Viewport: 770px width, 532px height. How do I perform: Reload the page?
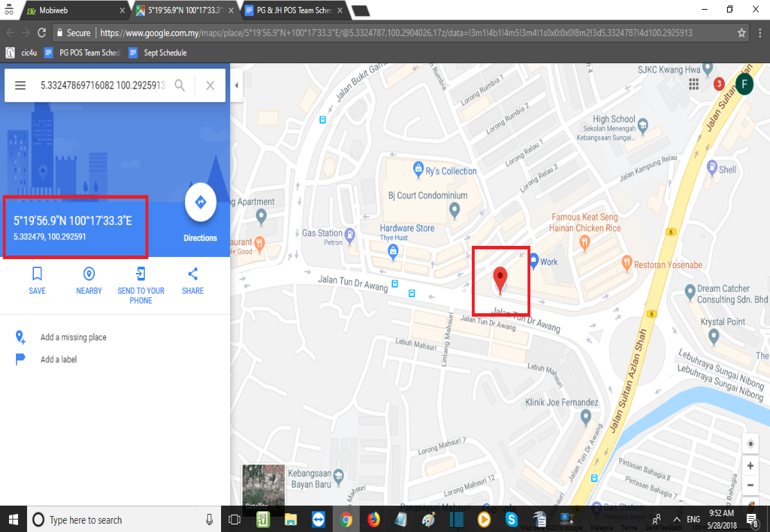tap(42, 33)
